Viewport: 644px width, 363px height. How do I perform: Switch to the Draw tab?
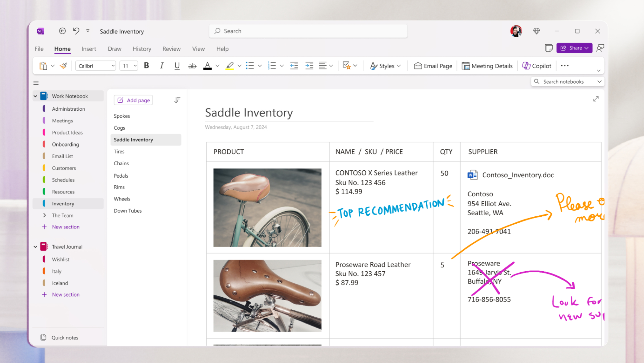click(114, 49)
